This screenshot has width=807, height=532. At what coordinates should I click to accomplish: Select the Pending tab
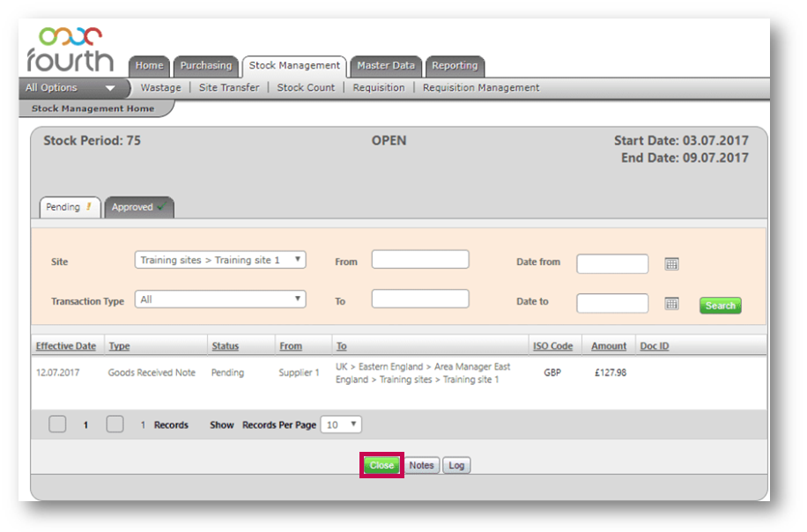click(70, 207)
